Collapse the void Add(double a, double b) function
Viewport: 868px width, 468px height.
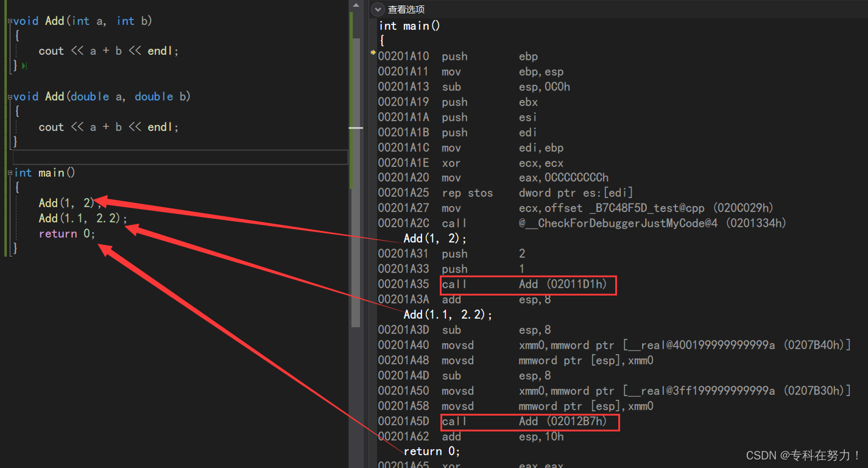click(10, 97)
